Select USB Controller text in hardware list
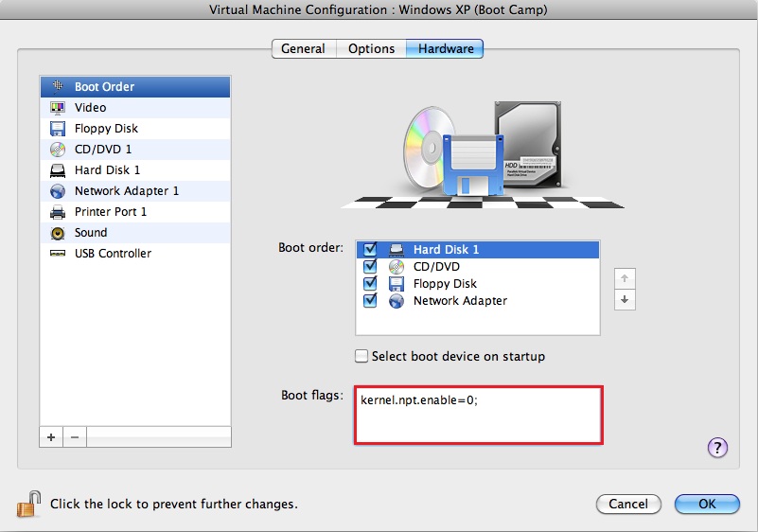Image resolution: width=758 pixels, height=532 pixels. coord(114,254)
